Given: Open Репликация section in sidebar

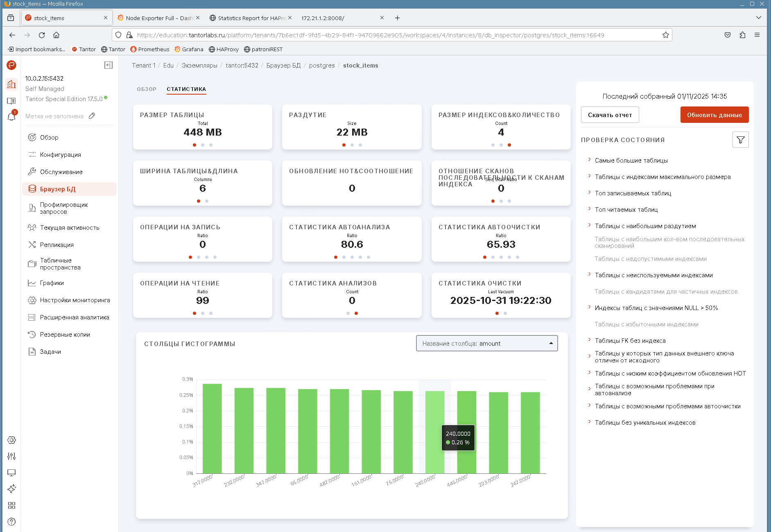Looking at the screenshot, I should [x=57, y=245].
